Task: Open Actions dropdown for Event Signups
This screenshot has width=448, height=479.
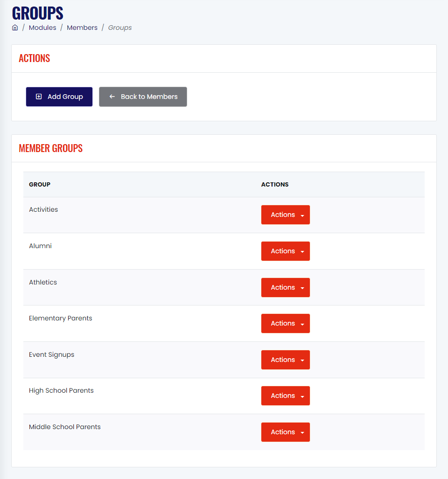Action: click(x=286, y=360)
